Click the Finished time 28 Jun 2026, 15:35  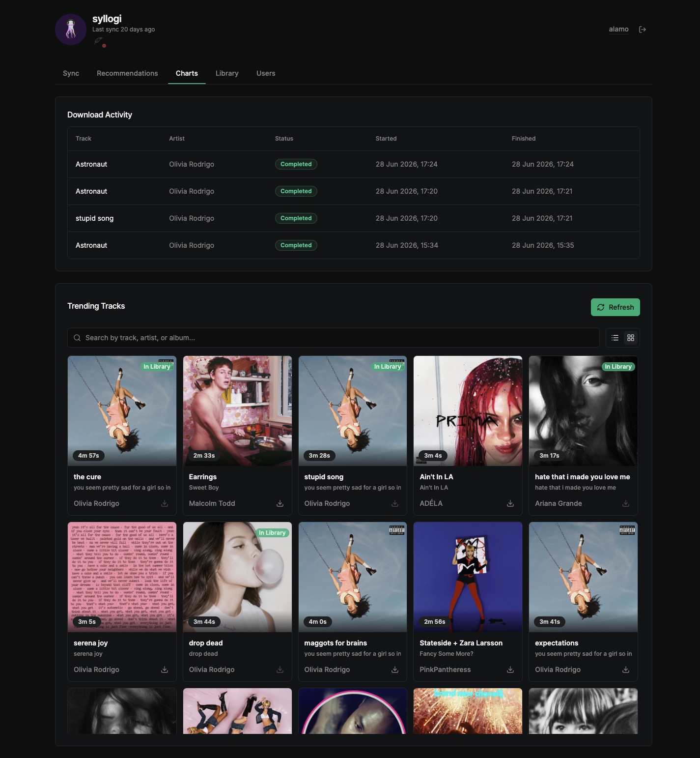543,245
